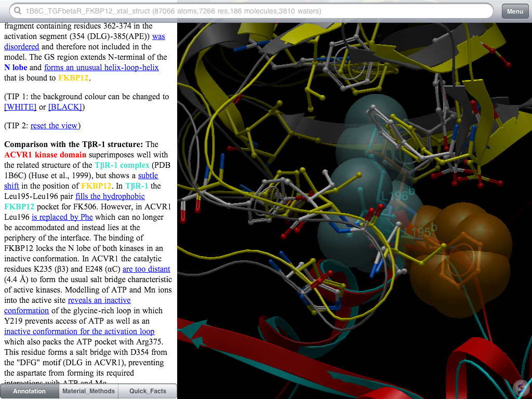Image resolution: width=532 pixels, height=399 pixels.
Task: Click the 'are too distant' link
Action: pos(147,269)
